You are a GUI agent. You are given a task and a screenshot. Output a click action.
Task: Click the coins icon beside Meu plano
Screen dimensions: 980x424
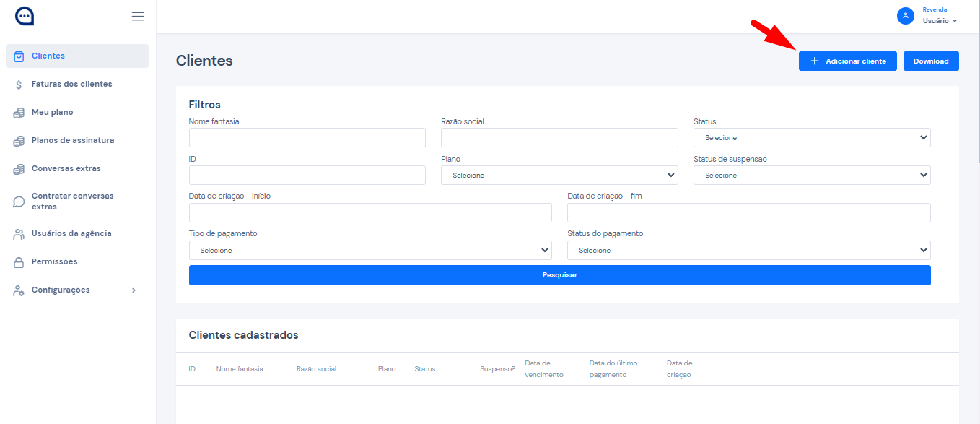pos(19,113)
